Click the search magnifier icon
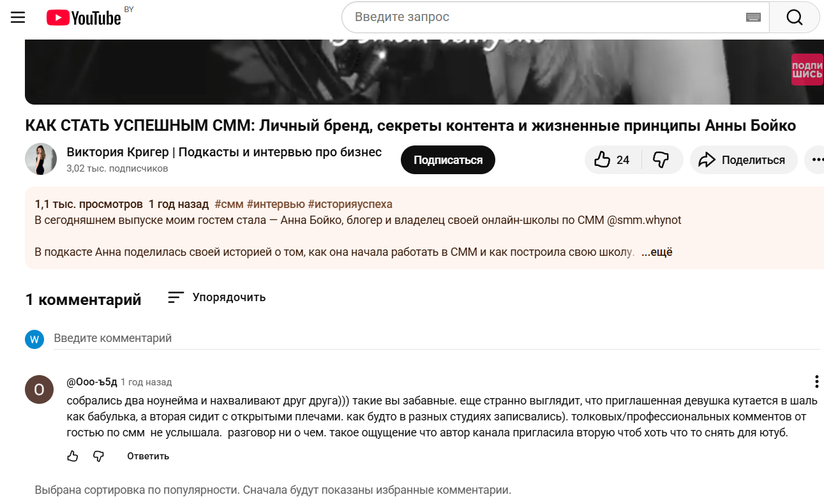 [793, 17]
